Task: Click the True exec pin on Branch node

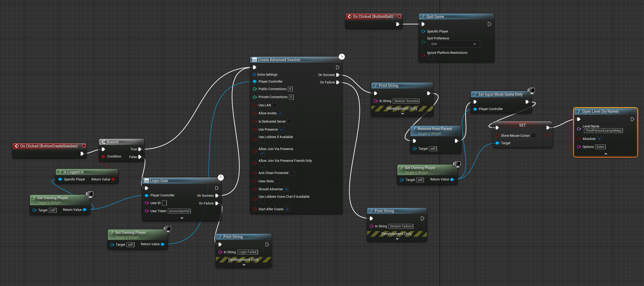Action: (x=140, y=149)
